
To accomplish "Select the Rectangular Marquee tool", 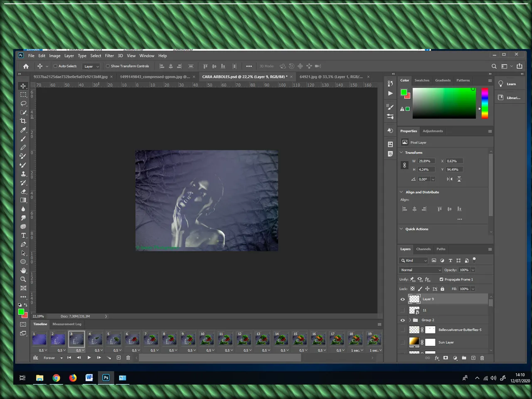I will [23, 95].
